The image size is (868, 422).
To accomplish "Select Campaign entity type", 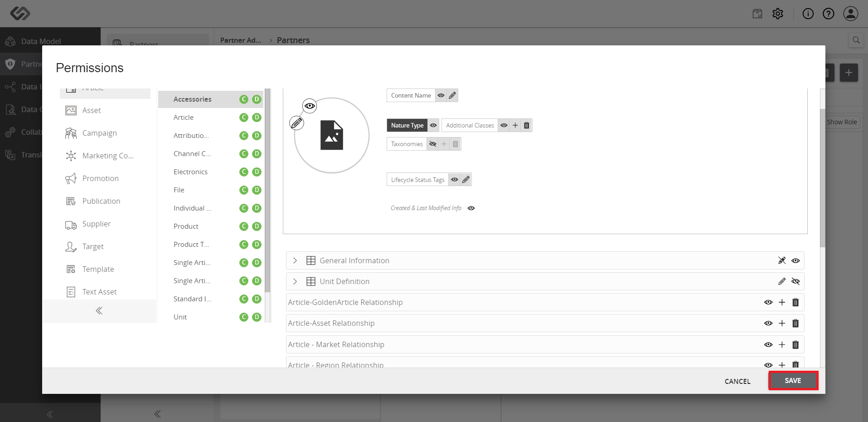I will click(105, 133).
